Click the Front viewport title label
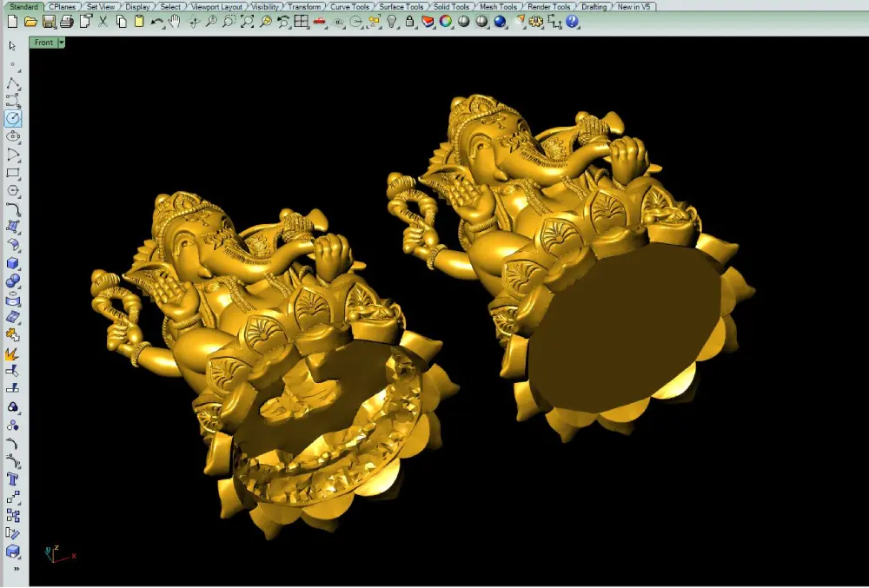 [43, 42]
